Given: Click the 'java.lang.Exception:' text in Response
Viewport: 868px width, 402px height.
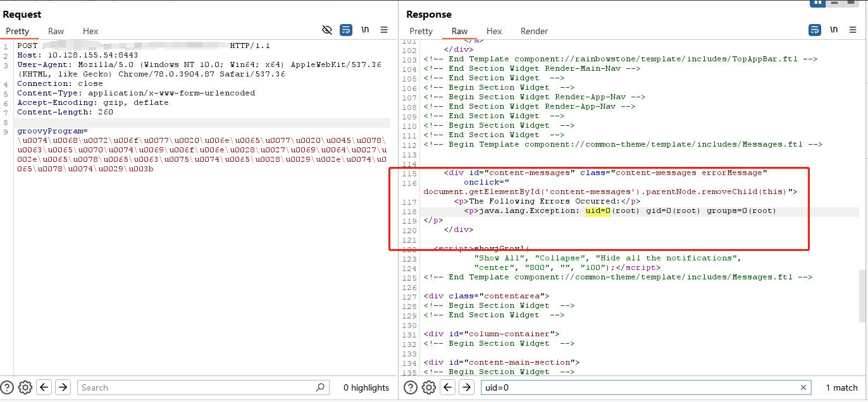Looking at the screenshot, I should (529, 210).
